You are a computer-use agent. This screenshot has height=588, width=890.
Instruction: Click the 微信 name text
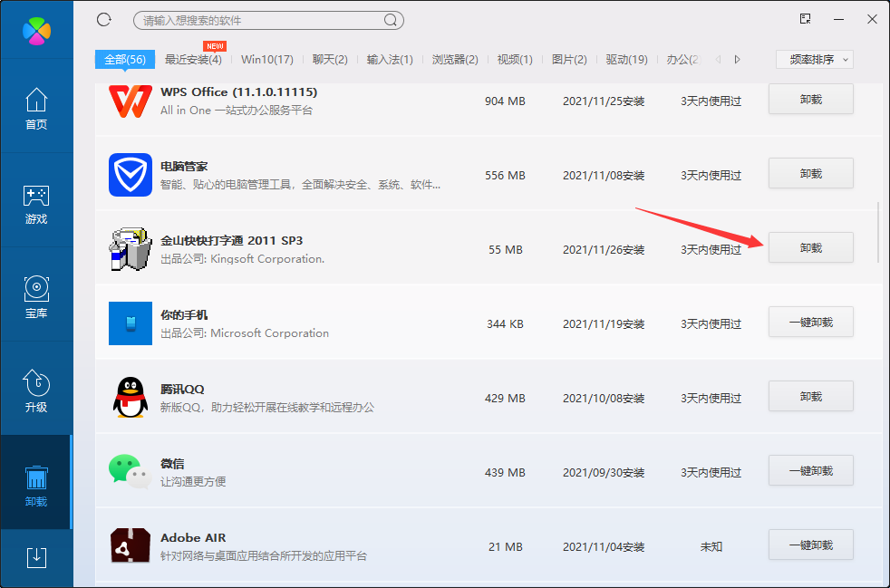point(172,464)
